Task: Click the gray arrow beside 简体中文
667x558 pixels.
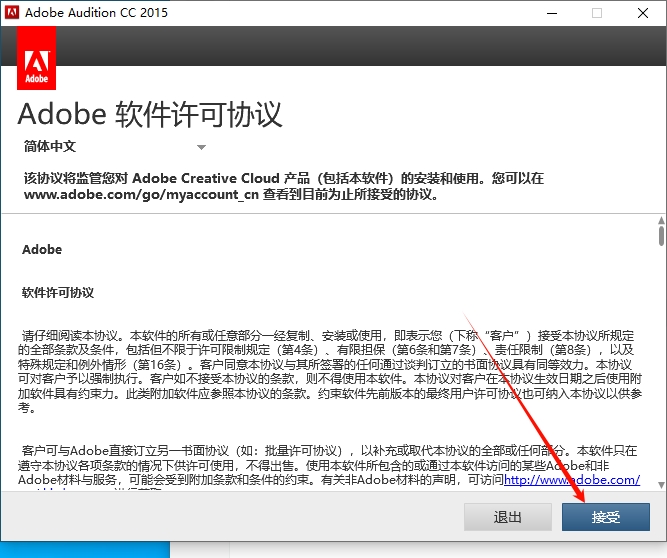Action: [x=201, y=147]
